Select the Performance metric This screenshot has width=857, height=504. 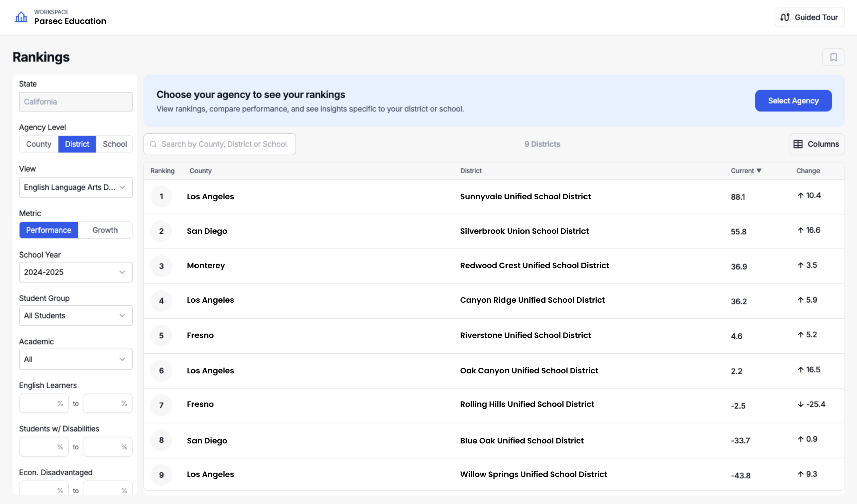click(x=49, y=230)
